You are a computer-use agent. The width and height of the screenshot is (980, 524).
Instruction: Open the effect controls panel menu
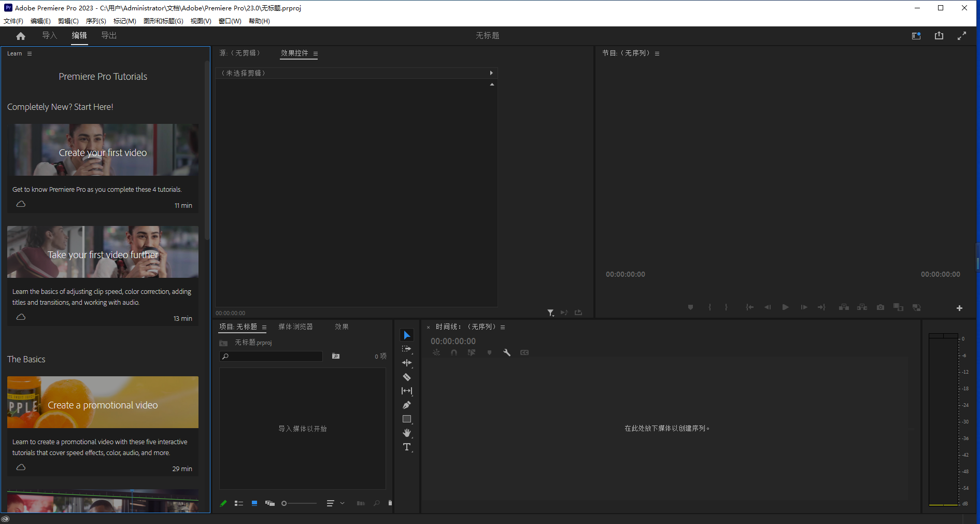(316, 53)
